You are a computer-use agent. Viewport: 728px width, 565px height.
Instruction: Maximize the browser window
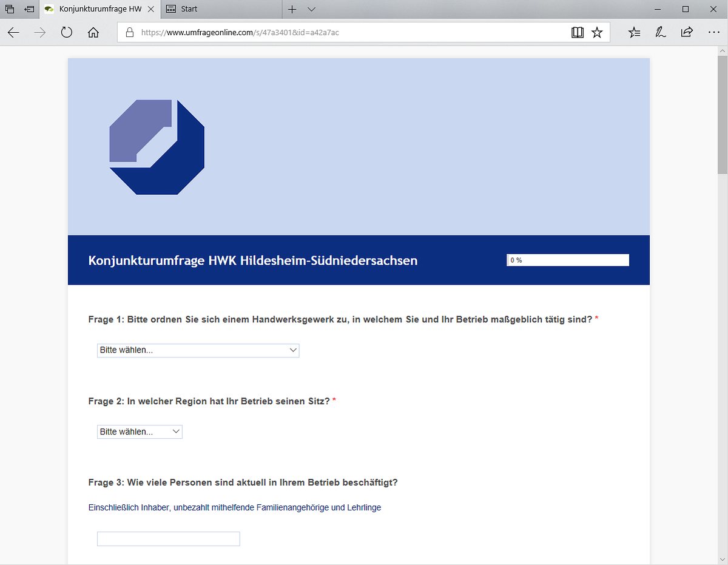pyautogui.click(x=686, y=9)
